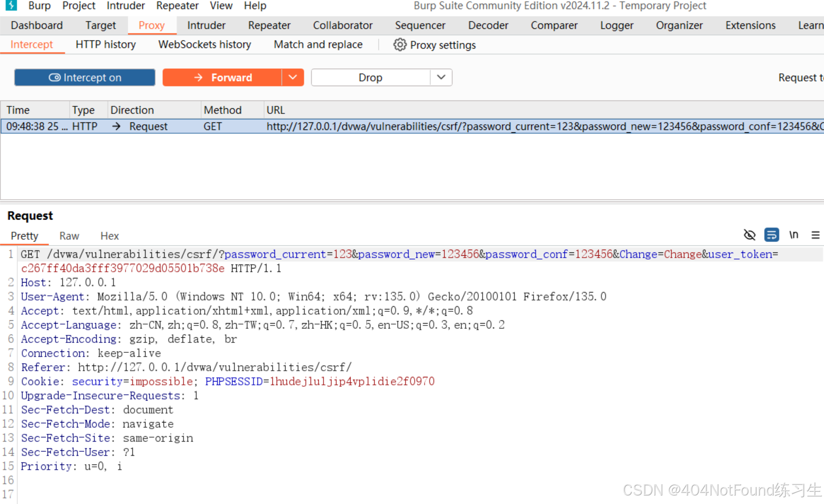Open the Logger tab

(x=617, y=25)
